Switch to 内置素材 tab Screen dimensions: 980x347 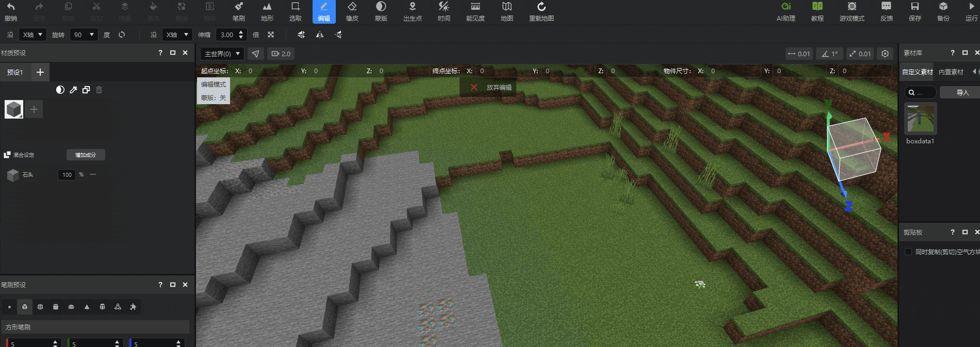[x=951, y=72]
